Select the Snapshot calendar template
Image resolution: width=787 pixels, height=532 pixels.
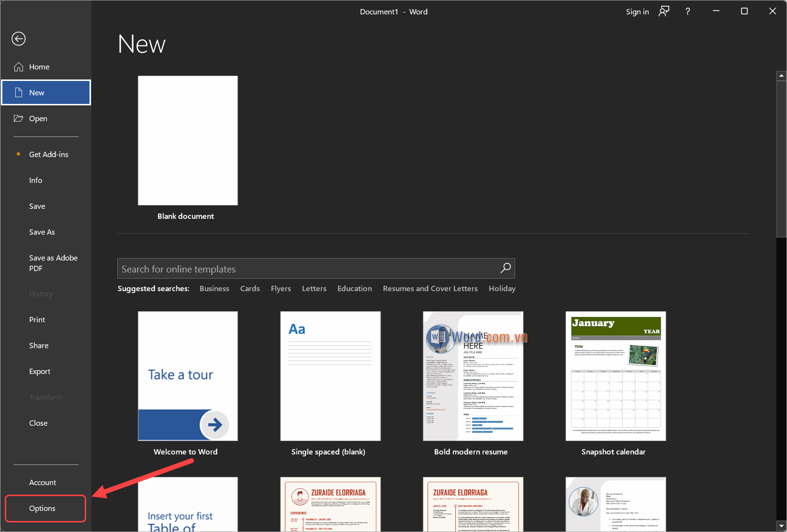coord(616,376)
